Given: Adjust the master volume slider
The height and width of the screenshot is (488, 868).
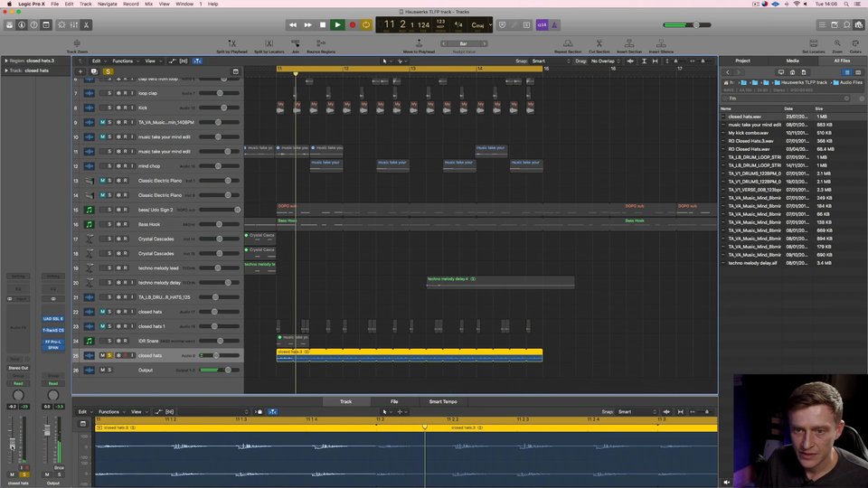Looking at the screenshot, I should 687,25.
